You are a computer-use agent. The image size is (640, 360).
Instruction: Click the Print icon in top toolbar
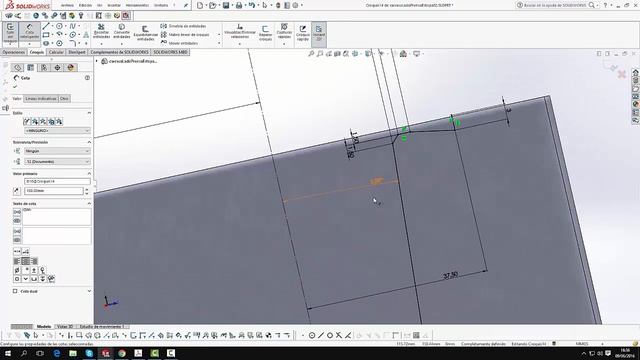(239, 5)
